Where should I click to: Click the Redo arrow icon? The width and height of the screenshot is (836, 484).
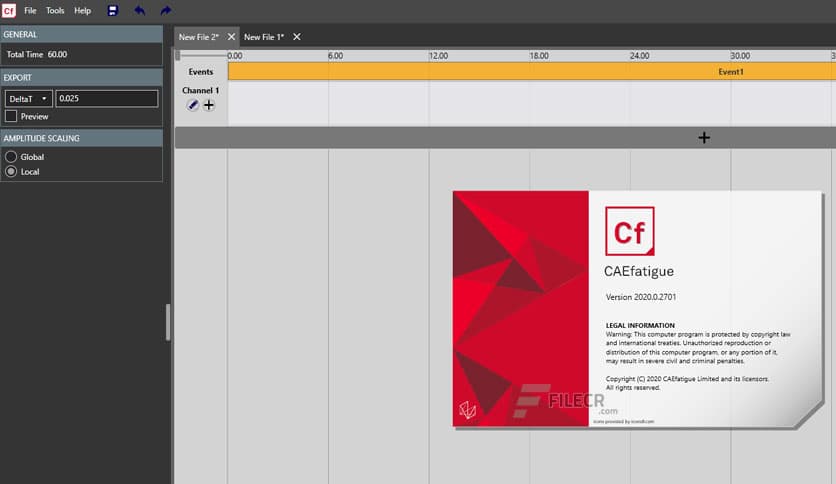(x=166, y=11)
